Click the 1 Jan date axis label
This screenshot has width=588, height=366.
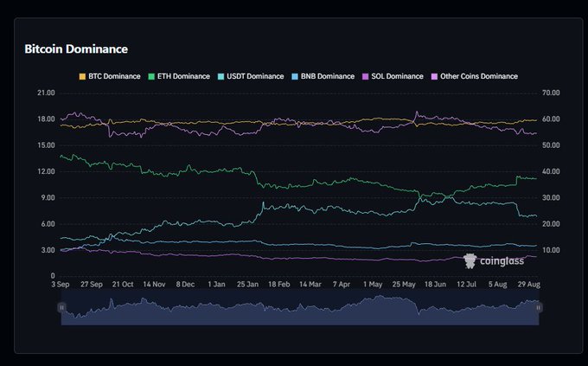[x=216, y=285]
